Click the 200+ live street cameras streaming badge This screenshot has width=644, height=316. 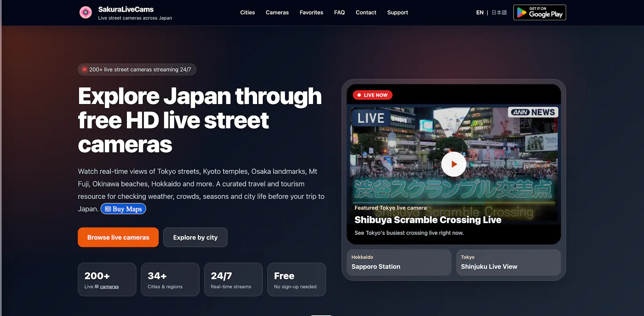(137, 70)
